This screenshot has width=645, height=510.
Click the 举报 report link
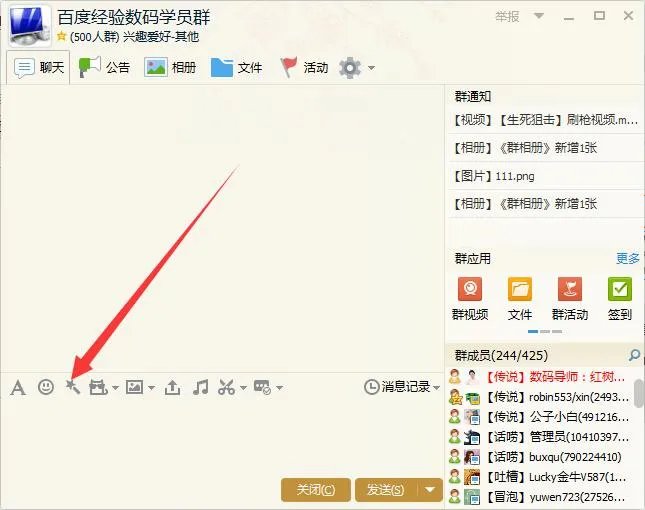[x=507, y=16]
